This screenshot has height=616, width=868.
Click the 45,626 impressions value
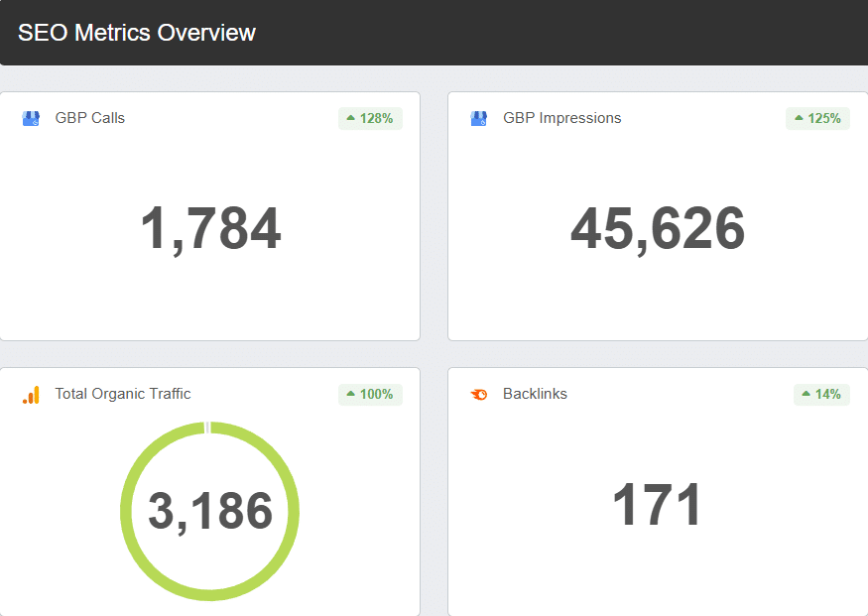coord(657,229)
